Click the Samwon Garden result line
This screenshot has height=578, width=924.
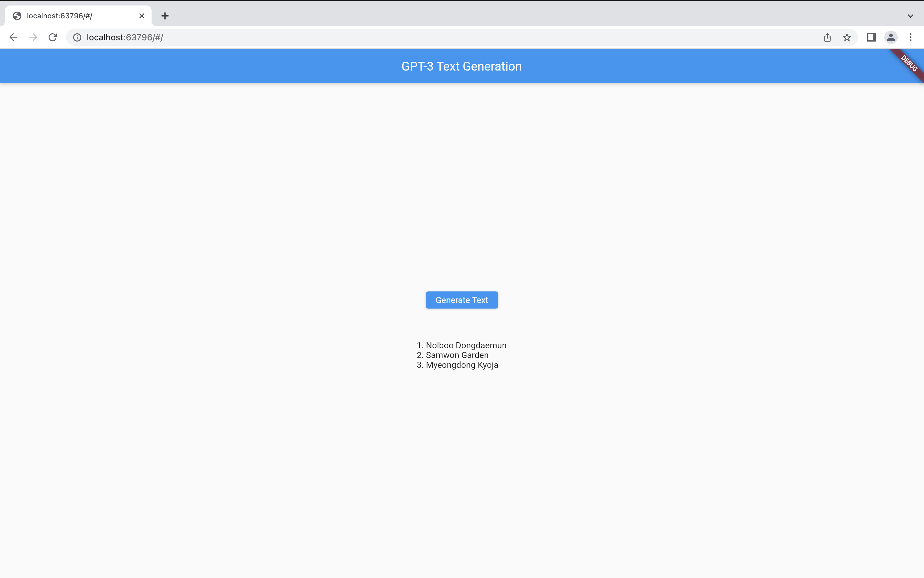[453, 355]
